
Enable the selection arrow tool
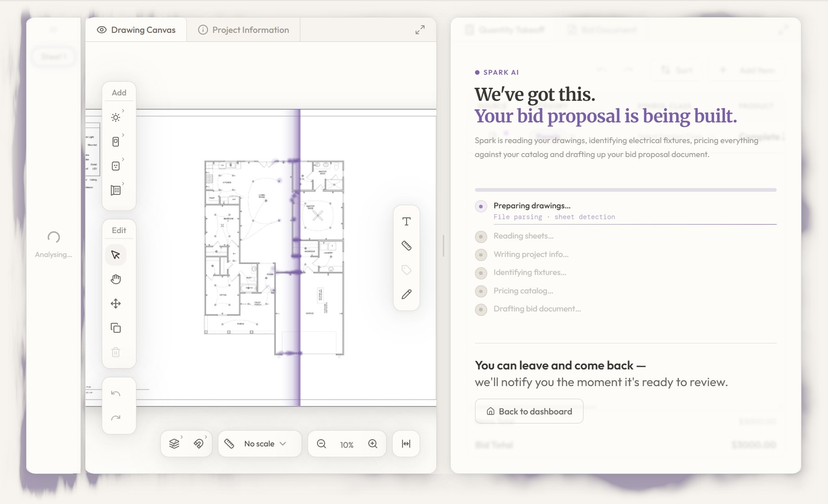(116, 254)
